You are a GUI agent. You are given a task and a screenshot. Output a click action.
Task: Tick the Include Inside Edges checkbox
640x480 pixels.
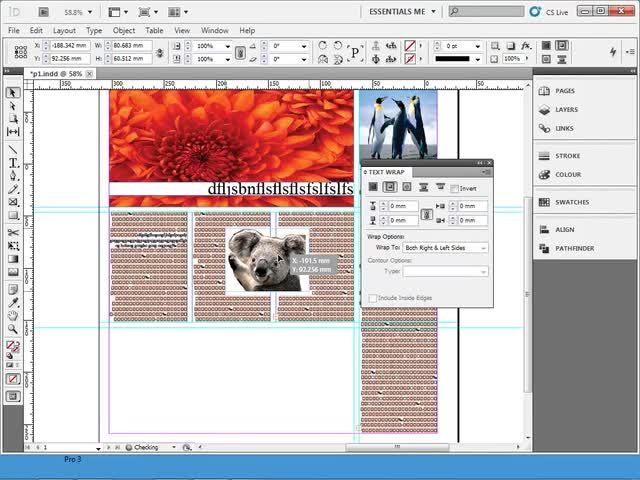372,298
